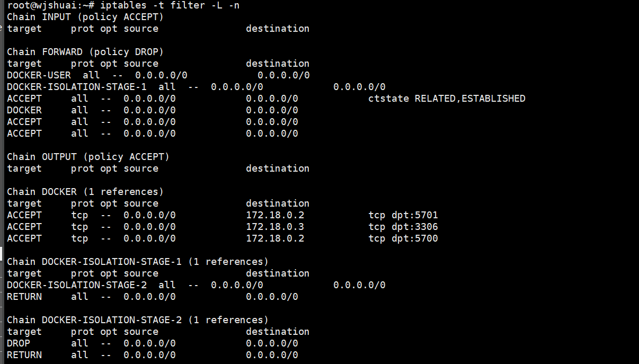639x364 pixels.
Task: Select the text "Chain DOCKER (1 references)"
Action: coord(85,192)
